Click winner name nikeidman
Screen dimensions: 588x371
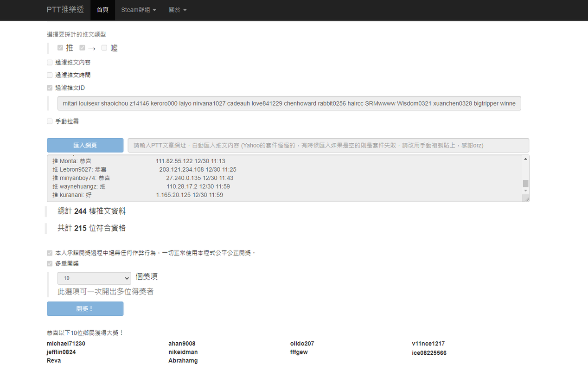[183, 352]
